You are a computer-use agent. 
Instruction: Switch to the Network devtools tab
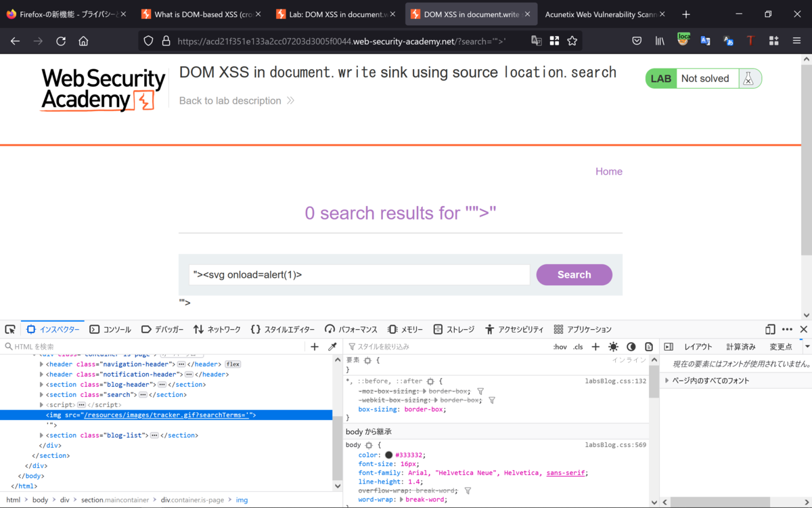217,329
